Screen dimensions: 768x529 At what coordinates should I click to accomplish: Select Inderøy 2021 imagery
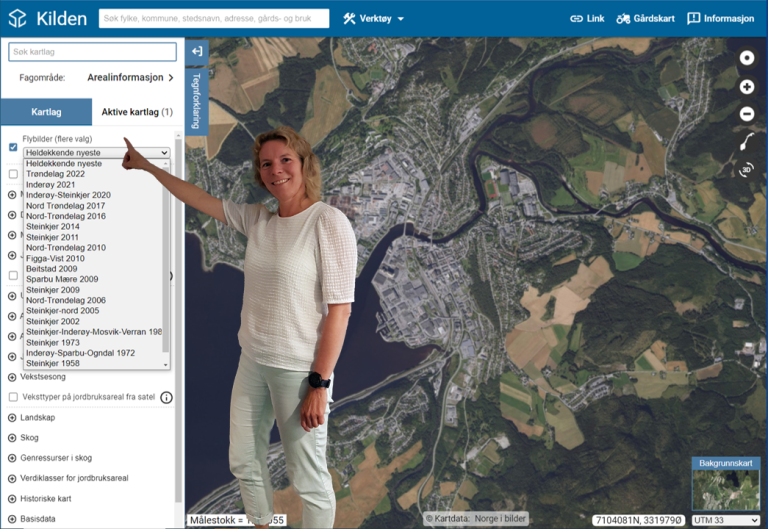[50, 185]
